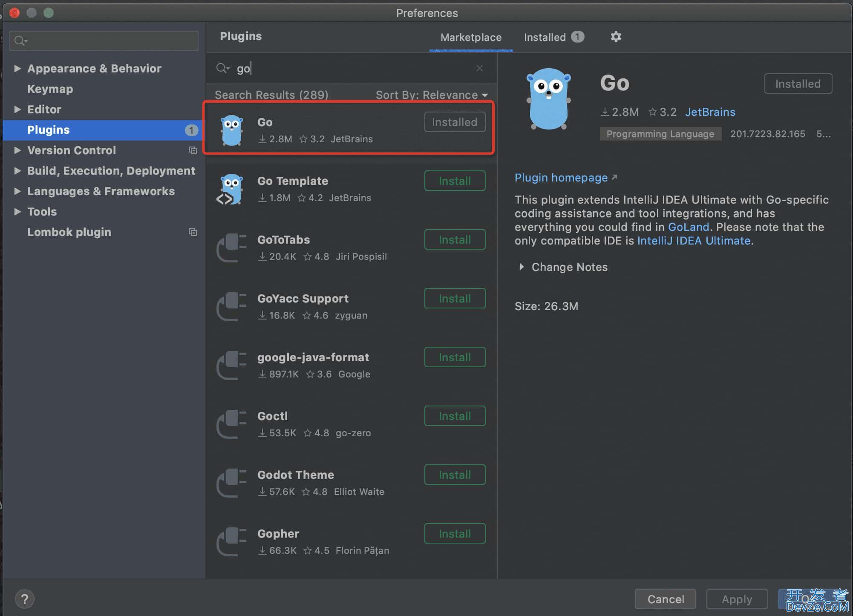Expand Build, Execution, Deployment node
The width and height of the screenshot is (853, 616).
[x=17, y=170]
